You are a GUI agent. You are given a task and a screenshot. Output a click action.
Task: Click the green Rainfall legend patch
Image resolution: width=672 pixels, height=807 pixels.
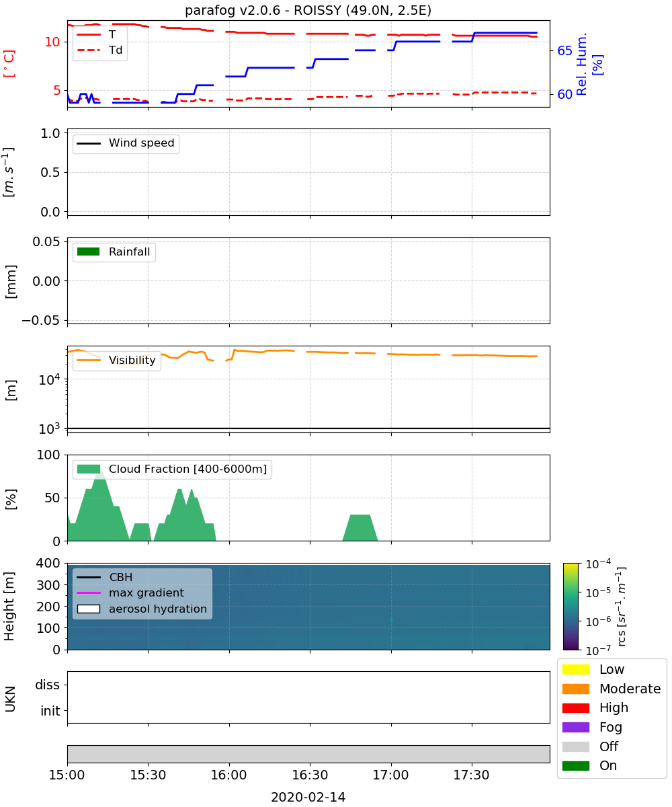tap(89, 252)
